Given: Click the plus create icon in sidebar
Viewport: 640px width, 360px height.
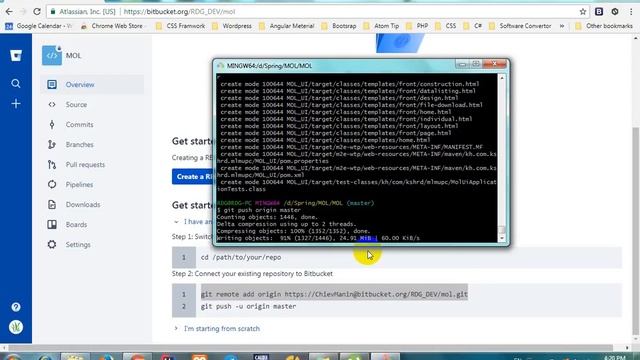Looking at the screenshot, I should 16,104.
